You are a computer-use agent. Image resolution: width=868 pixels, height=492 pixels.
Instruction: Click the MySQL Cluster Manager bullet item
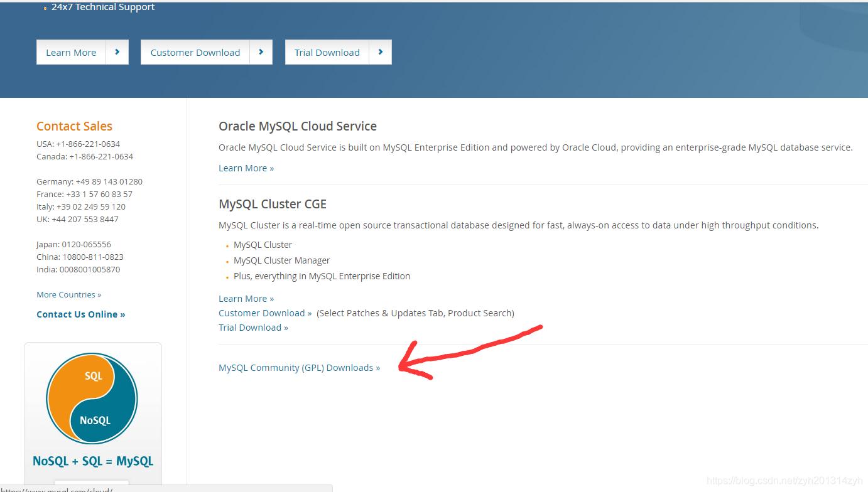(x=281, y=260)
